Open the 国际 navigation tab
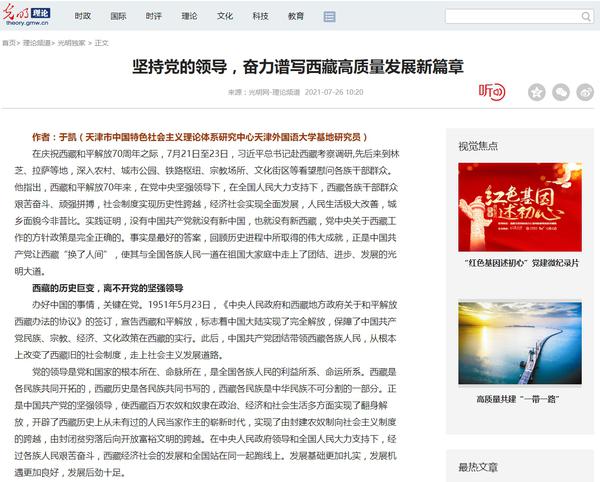This screenshot has width=600, height=482. [x=118, y=17]
